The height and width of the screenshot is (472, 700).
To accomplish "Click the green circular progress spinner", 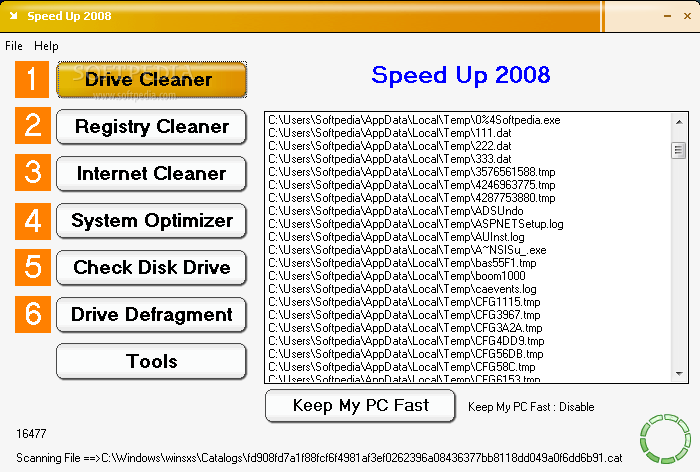I will click(x=665, y=439).
